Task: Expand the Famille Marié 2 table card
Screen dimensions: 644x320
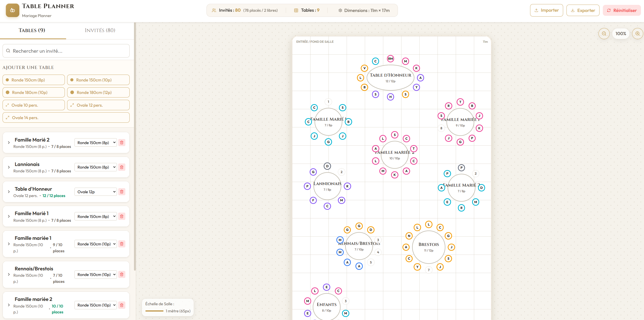Action: [9, 143]
